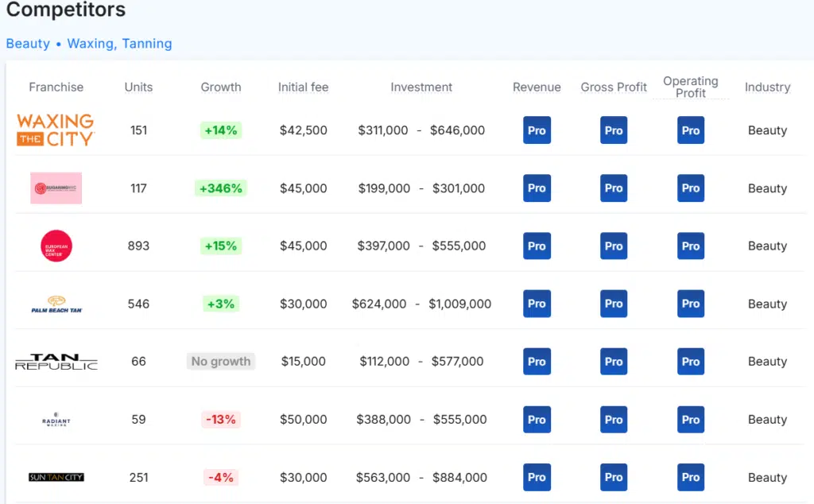Open Gross Profit Pro badge for European Wax Center

pyautogui.click(x=614, y=246)
